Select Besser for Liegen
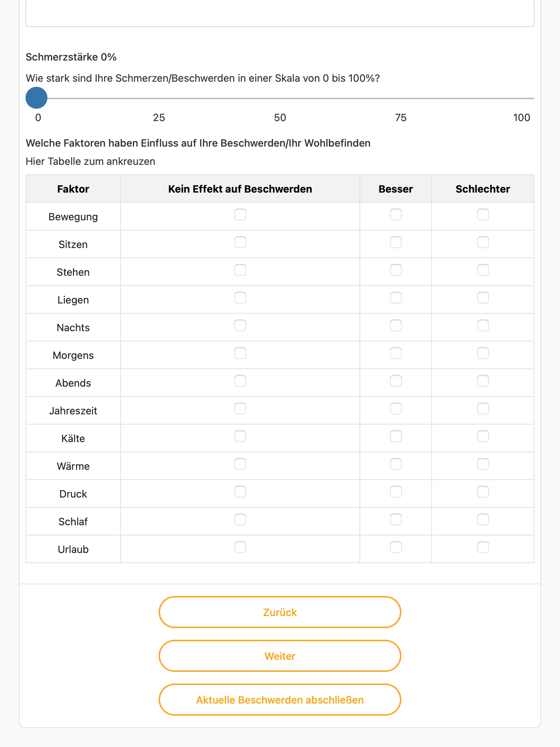The height and width of the screenshot is (747, 560). coord(396,298)
